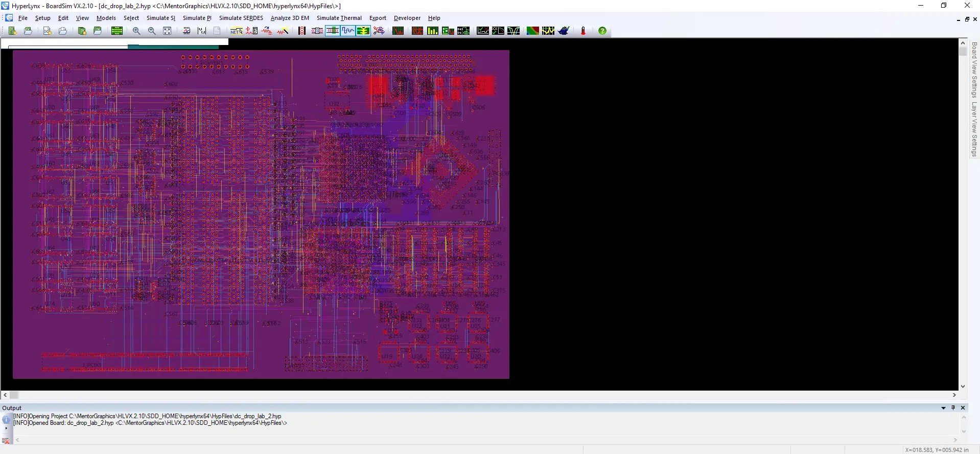Open the Output panel dropdown arrow
Viewport: 980px width, 454px height.
pos(943,408)
